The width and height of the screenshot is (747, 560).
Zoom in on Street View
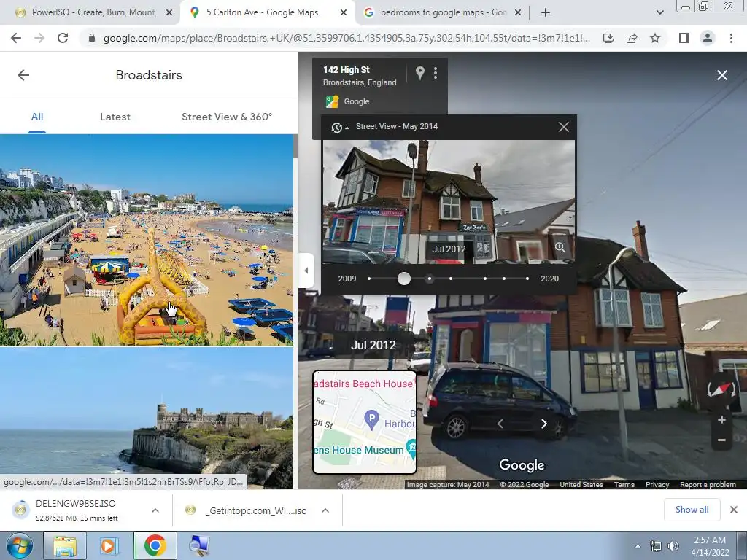(721, 419)
